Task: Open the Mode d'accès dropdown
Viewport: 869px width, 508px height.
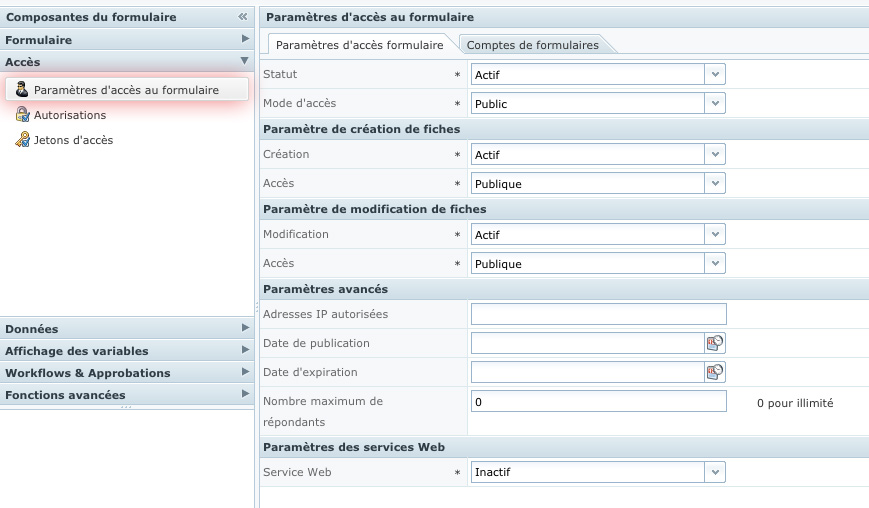Action: pyautogui.click(x=714, y=103)
